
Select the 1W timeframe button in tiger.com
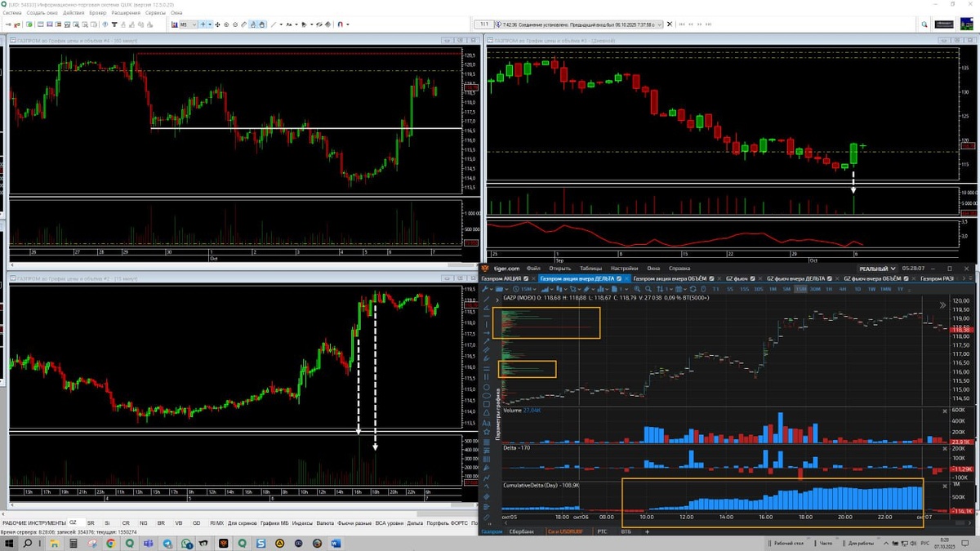[x=871, y=287]
